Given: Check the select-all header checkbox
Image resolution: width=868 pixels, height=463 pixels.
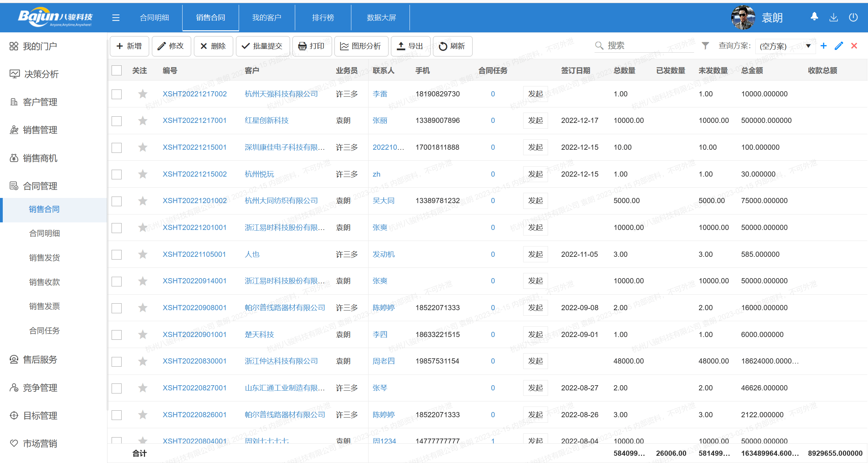Looking at the screenshot, I should [117, 71].
